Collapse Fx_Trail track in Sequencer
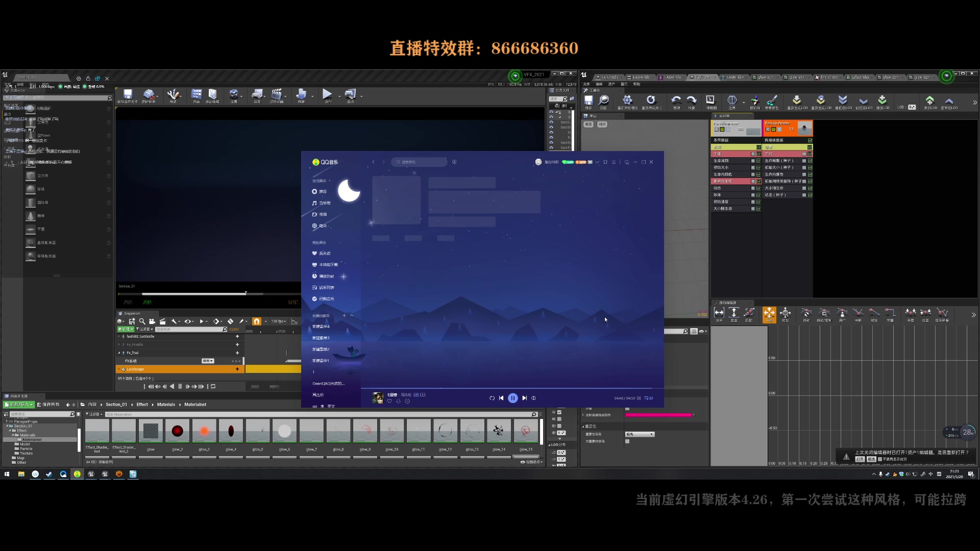The image size is (980, 551). tap(119, 353)
